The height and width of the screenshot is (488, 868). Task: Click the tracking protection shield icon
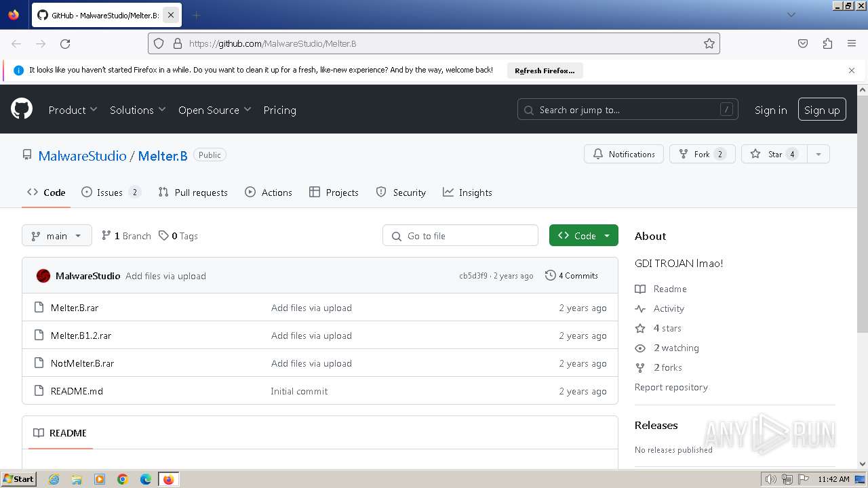click(159, 43)
